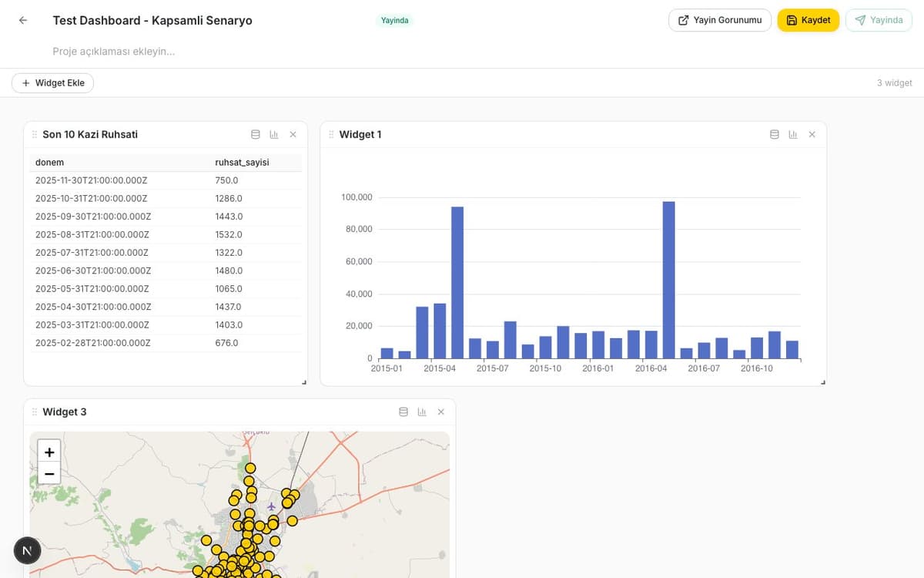Click the tallest bar near 2016-04
924x578 pixels.
(668, 280)
